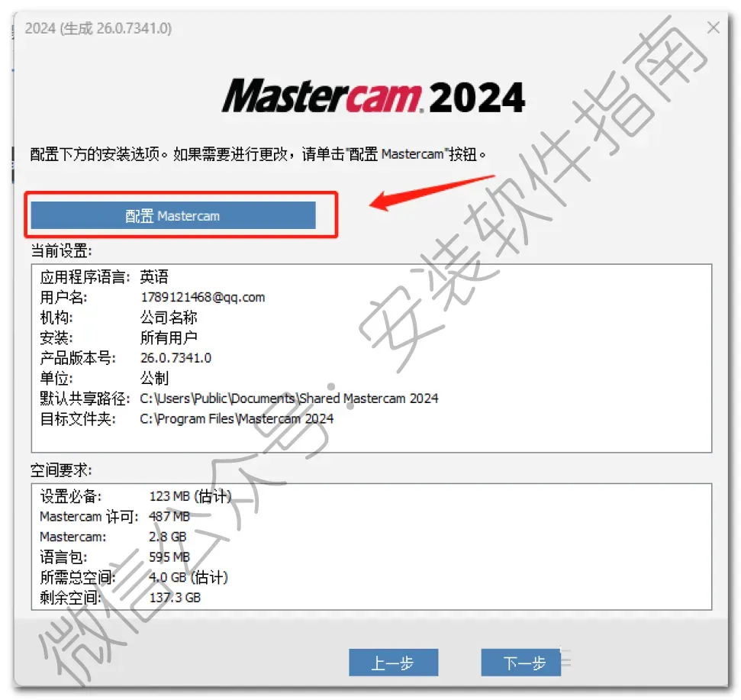Select the user name email value
Viewport: 741px width, 700px height.
pyautogui.click(x=202, y=297)
